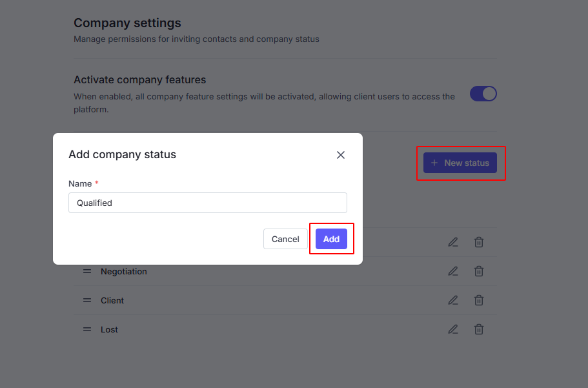The height and width of the screenshot is (388, 588).
Task: Edit the Negotiation status with pencil icon
Action: pos(453,271)
